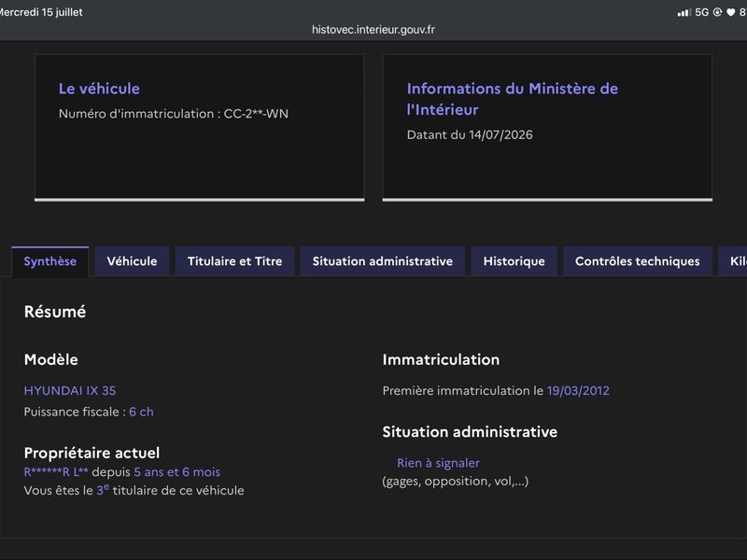Tap the rotation lock status icon
The image size is (747, 560).
pos(717,12)
